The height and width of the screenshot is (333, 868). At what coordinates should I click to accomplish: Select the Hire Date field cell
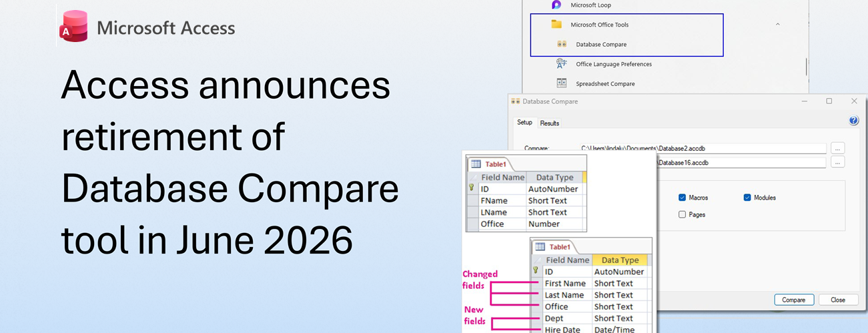[566, 330]
